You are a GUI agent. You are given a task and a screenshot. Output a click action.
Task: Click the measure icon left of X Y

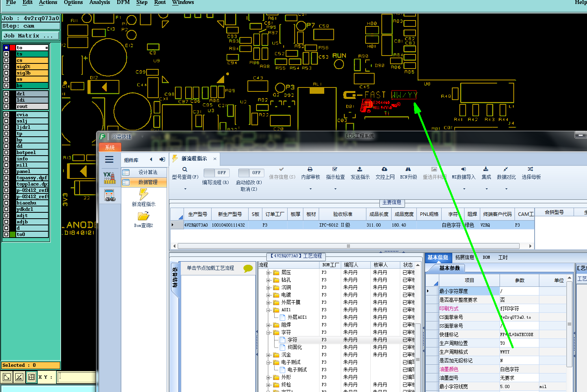click(x=19, y=377)
